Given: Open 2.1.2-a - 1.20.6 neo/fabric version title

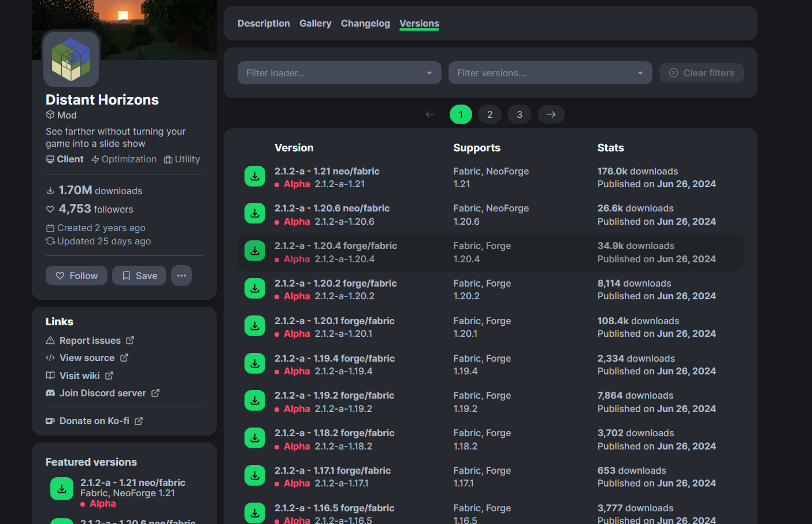Looking at the screenshot, I should pos(332,208).
